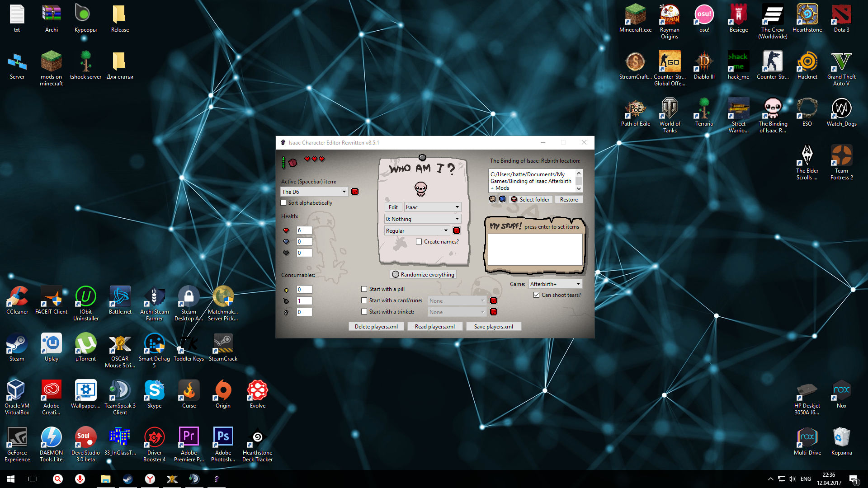Click the Restore button
Screen dimensions: 868x488
(569, 199)
